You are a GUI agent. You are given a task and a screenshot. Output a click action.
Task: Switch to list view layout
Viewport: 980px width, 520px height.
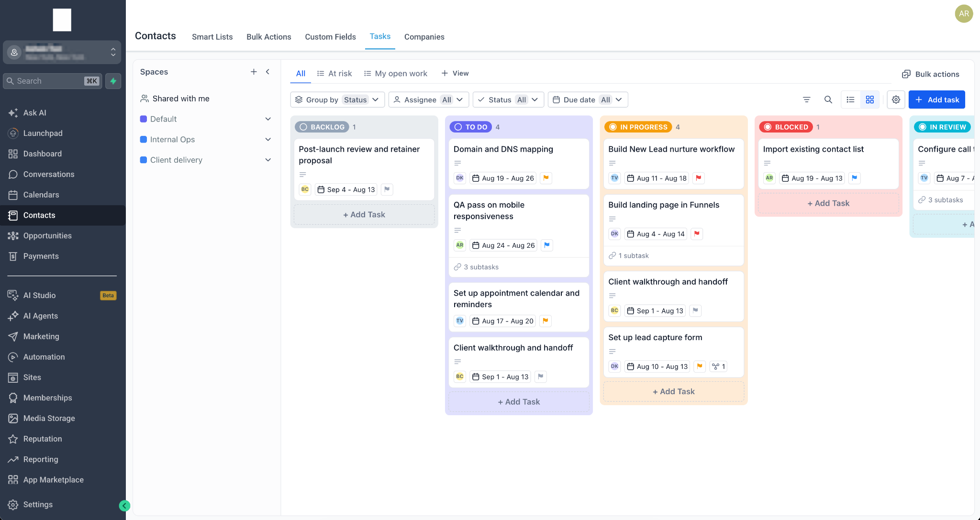[x=851, y=100]
